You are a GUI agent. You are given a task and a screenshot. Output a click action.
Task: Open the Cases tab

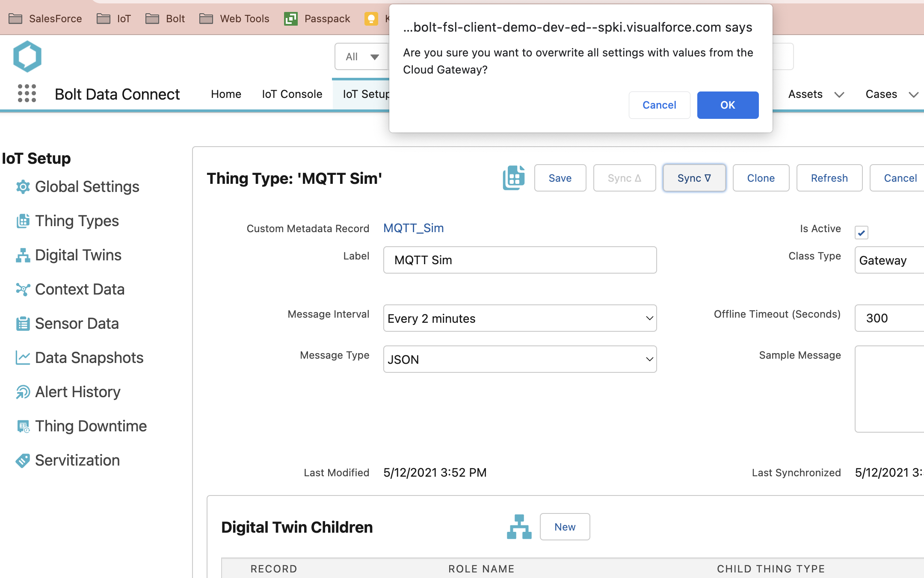(881, 94)
